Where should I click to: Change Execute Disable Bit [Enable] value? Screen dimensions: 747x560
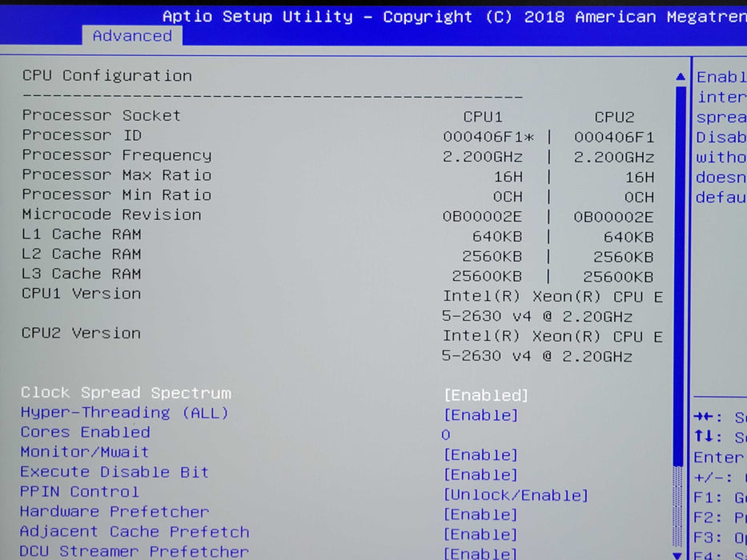480,474
